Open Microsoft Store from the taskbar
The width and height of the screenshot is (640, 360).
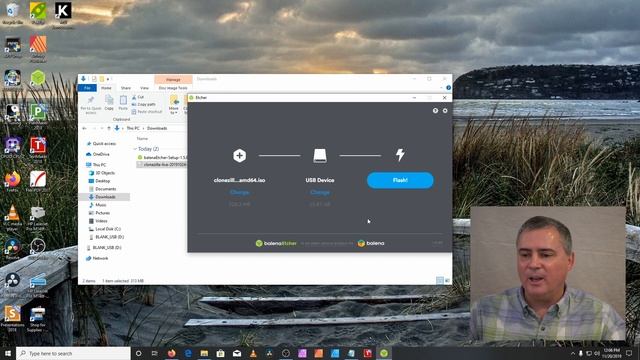pos(220,353)
